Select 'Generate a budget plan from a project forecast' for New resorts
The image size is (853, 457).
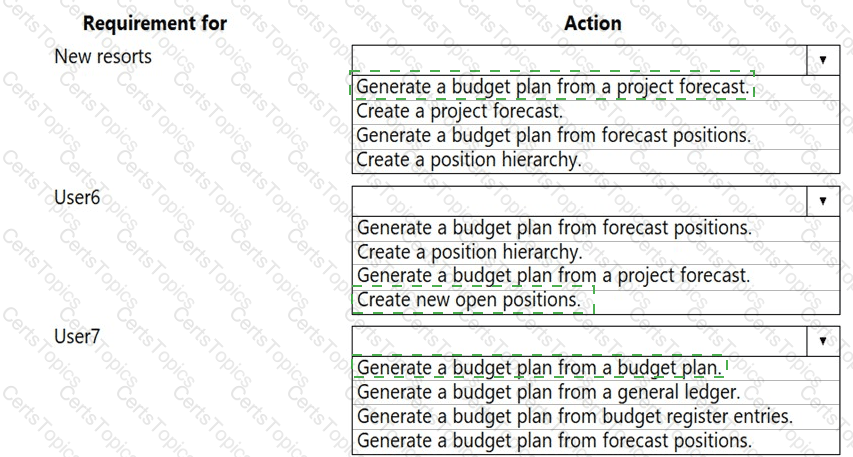pyautogui.click(x=552, y=87)
